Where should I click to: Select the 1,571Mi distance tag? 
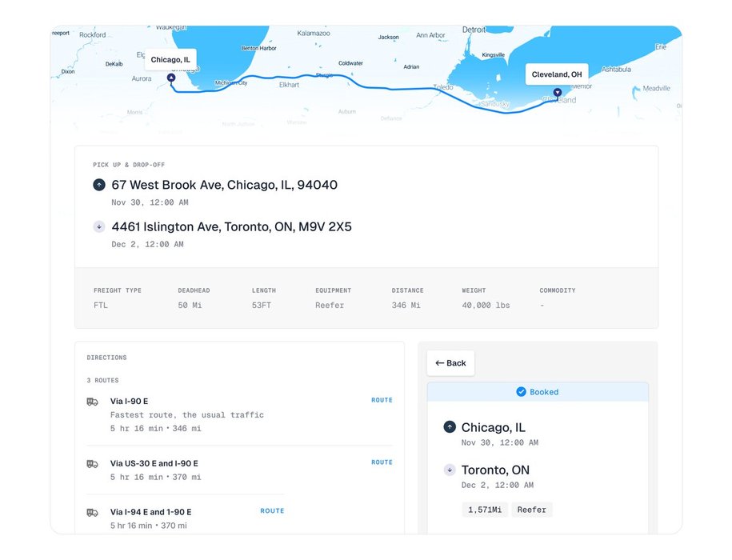pyautogui.click(x=485, y=510)
